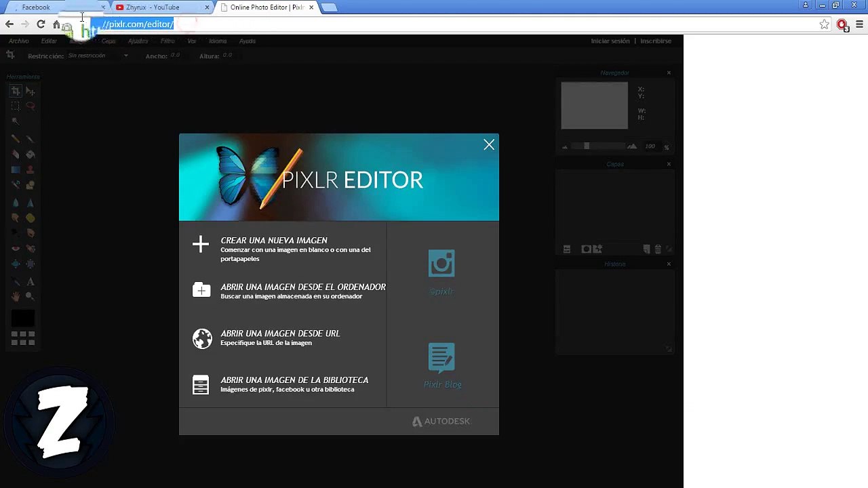The image size is (868, 488).
Task: Open the Ayuda menu
Action: (x=248, y=41)
